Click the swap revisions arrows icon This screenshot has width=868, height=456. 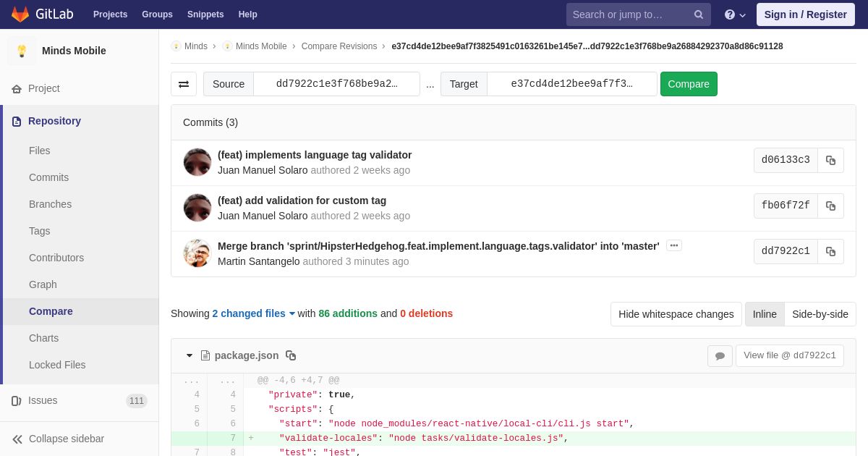point(184,84)
